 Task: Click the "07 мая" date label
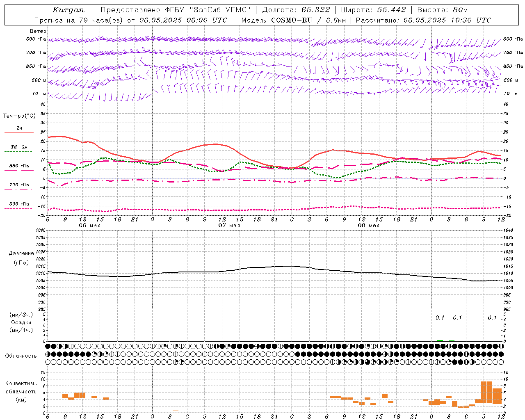(x=229, y=226)
